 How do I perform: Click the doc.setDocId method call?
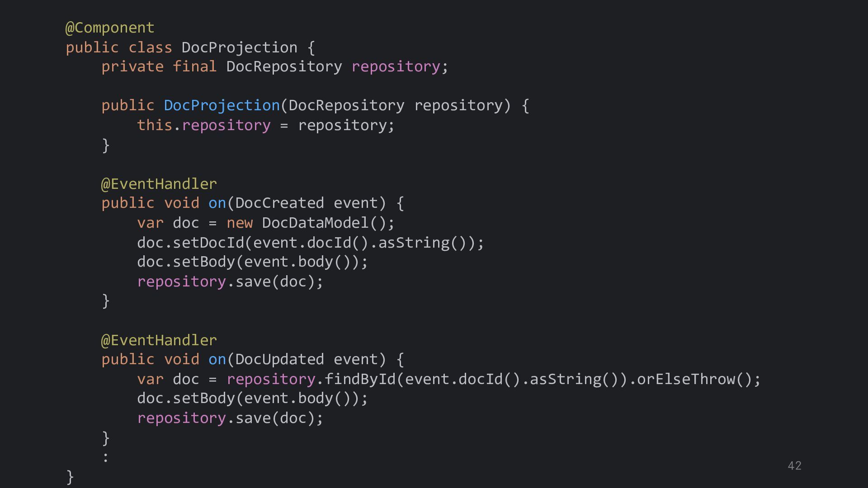point(190,243)
